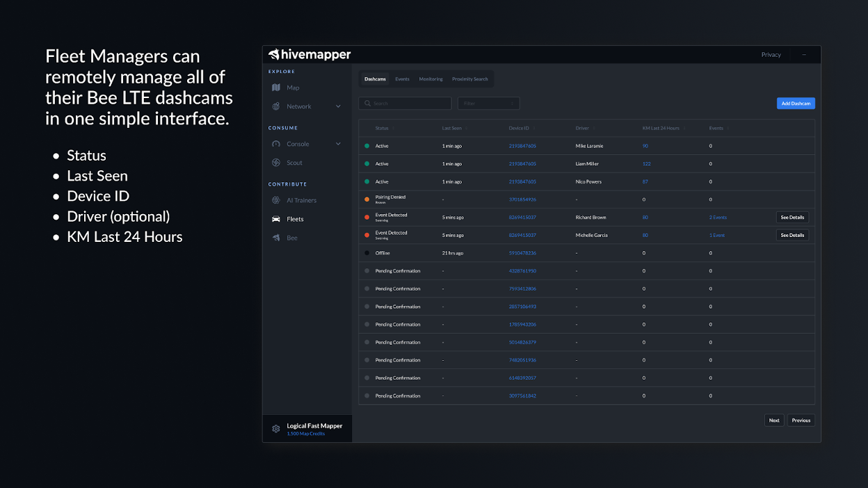Screen dimensions: 868x488
Task: Click the Add Dashcam button
Action: (x=796, y=104)
